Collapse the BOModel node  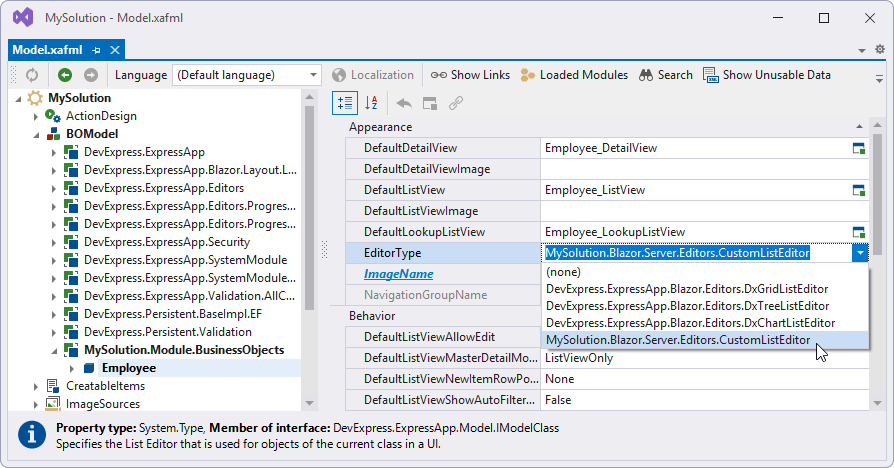pyautogui.click(x=36, y=135)
